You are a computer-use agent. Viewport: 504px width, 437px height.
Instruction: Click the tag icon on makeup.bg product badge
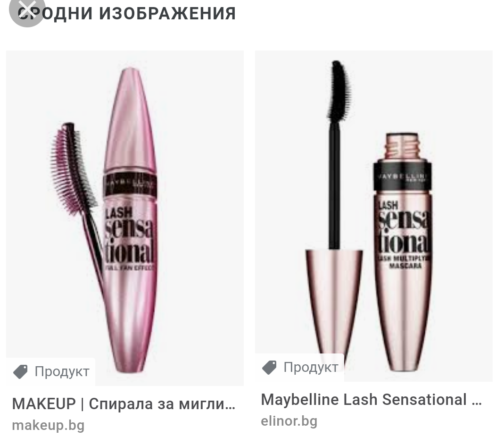point(20,372)
